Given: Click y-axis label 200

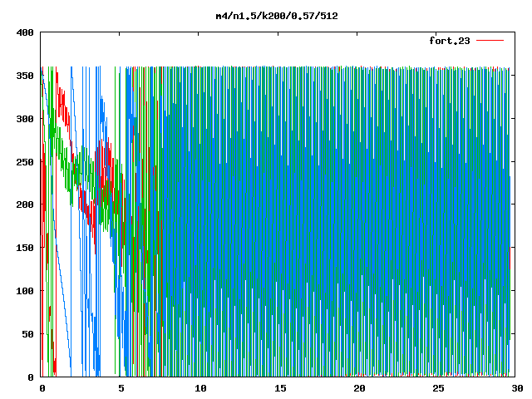Looking at the screenshot, I should tap(25, 204).
